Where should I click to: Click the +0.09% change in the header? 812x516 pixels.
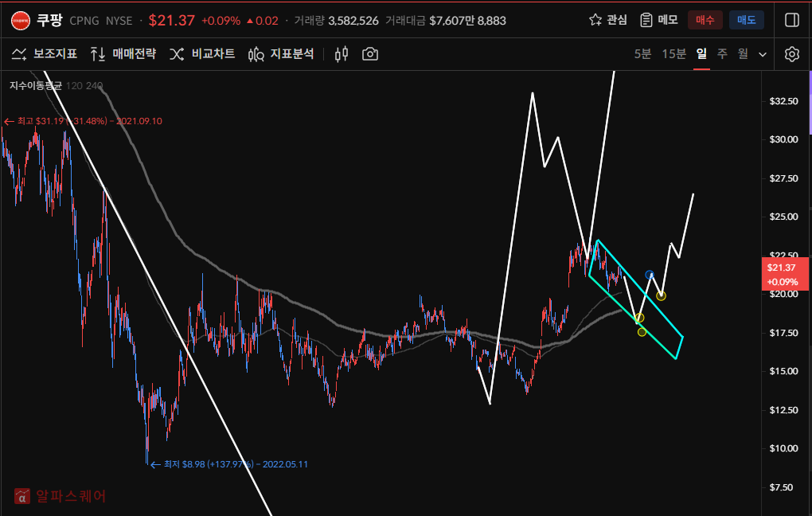tap(221, 21)
